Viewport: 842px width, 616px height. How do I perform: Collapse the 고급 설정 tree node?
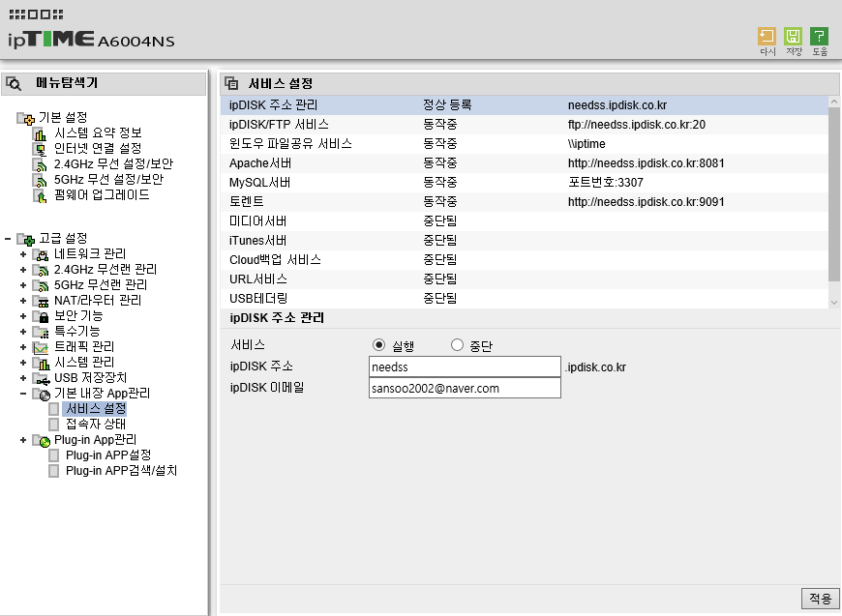pyautogui.click(x=8, y=238)
